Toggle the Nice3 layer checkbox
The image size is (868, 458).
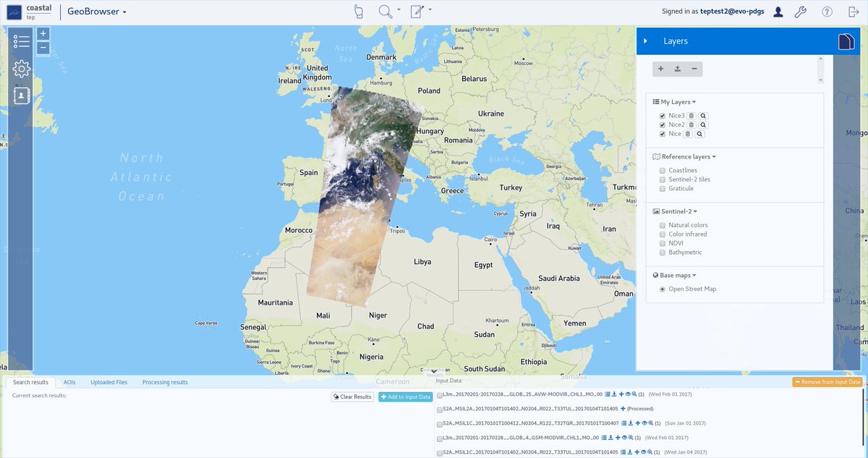click(x=663, y=116)
